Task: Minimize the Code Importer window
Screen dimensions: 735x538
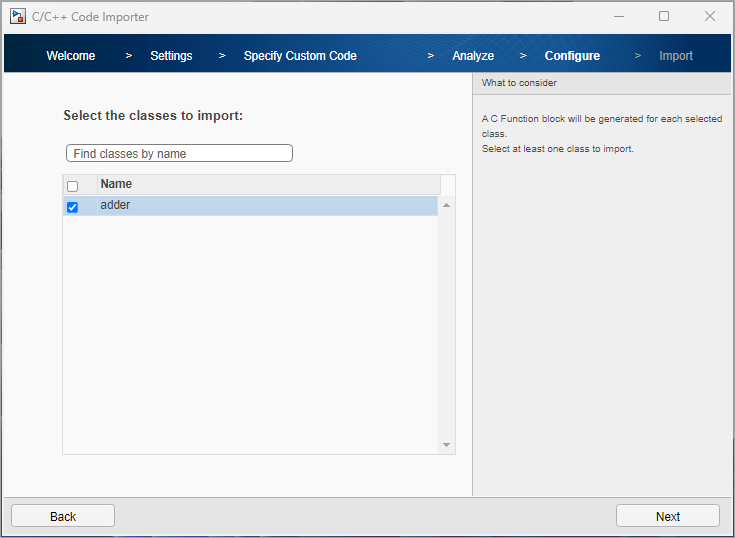Action: [x=617, y=16]
